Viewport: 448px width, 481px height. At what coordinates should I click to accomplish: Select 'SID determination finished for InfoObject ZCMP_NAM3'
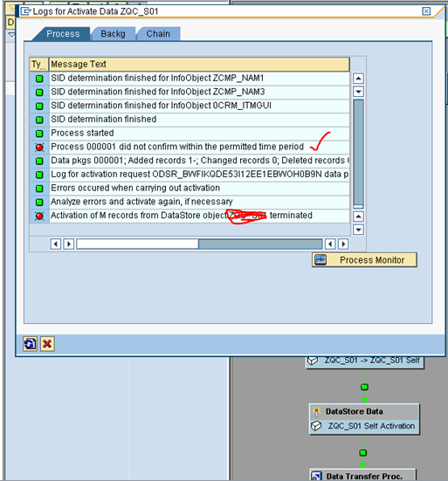(x=199, y=92)
